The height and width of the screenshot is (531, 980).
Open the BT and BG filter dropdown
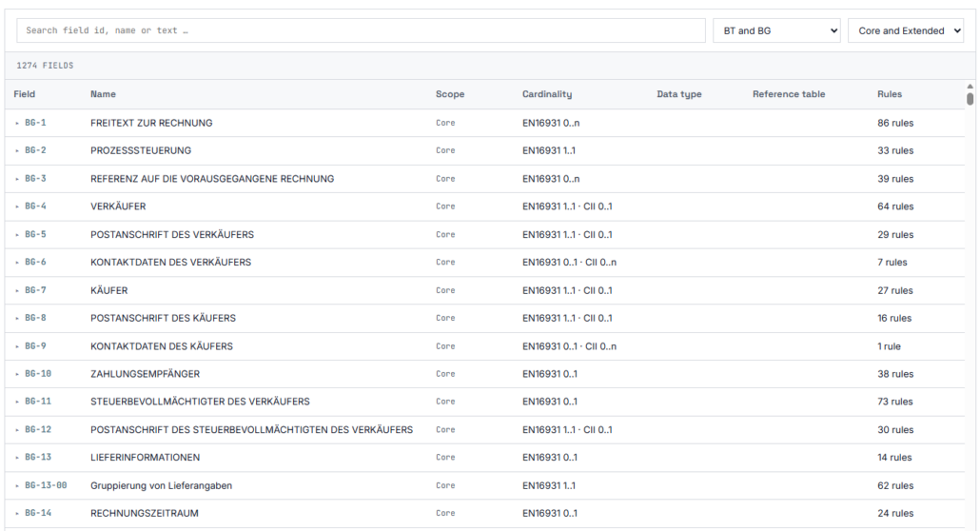[777, 30]
